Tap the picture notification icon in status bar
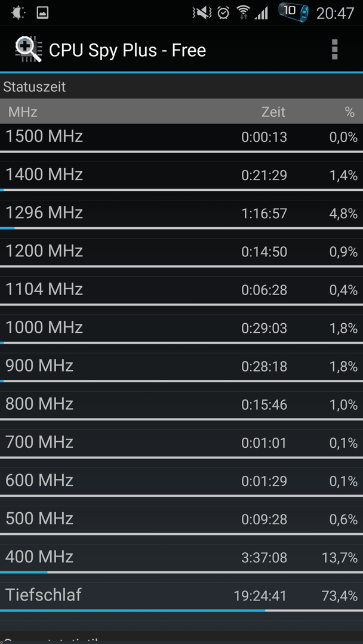The image size is (363, 644). click(x=42, y=13)
